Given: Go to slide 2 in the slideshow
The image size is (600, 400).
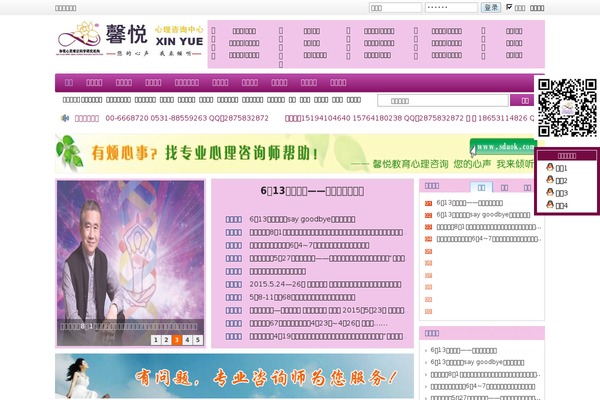Looking at the screenshot, I should tap(166, 340).
